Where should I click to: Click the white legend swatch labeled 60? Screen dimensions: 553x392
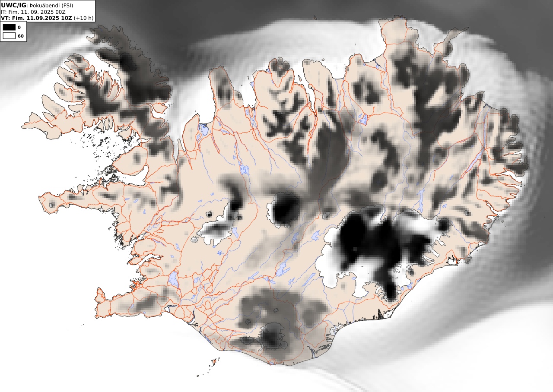(x=9, y=36)
